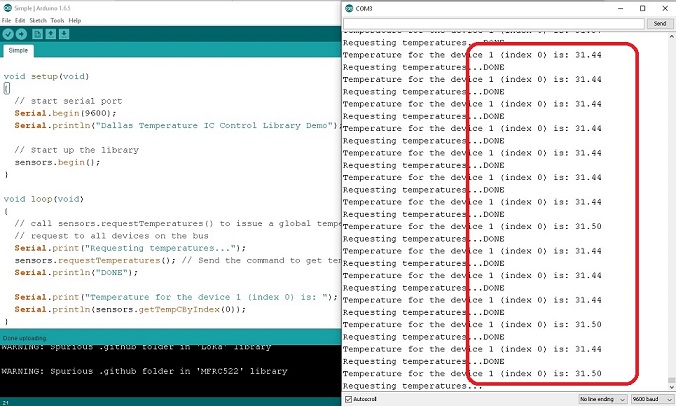Viewport: 676px width, 406px height.
Task: Click the 'sensors.begin();' code line
Action: [x=57, y=162]
